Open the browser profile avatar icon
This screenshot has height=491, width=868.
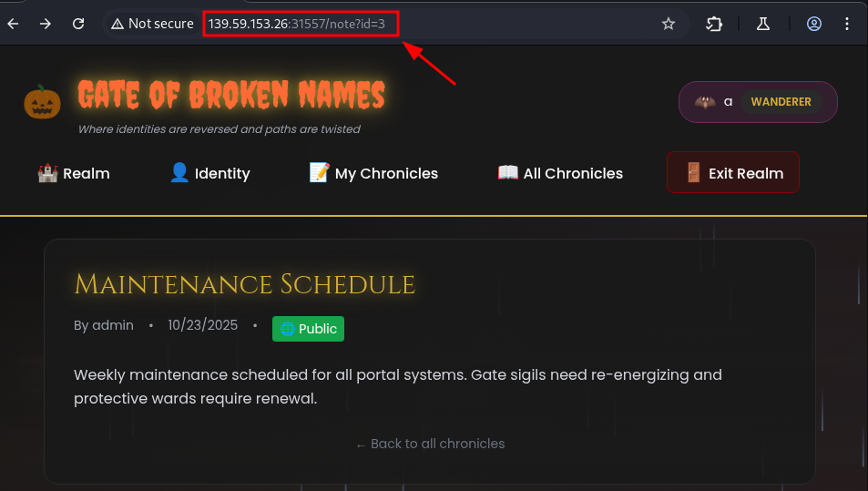tap(814, 24)
